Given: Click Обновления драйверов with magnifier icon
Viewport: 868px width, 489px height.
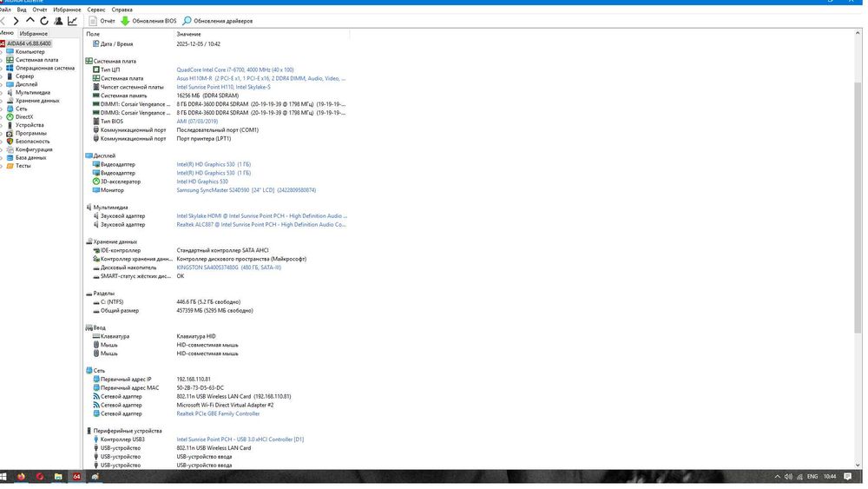Looking at the screenshot, I should click(218, 21).
